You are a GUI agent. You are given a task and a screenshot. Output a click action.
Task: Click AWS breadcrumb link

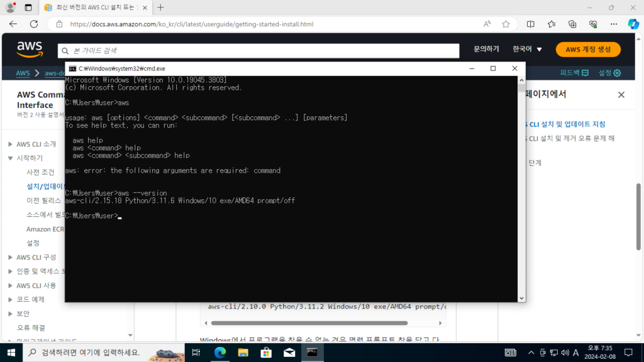[23, 73]
